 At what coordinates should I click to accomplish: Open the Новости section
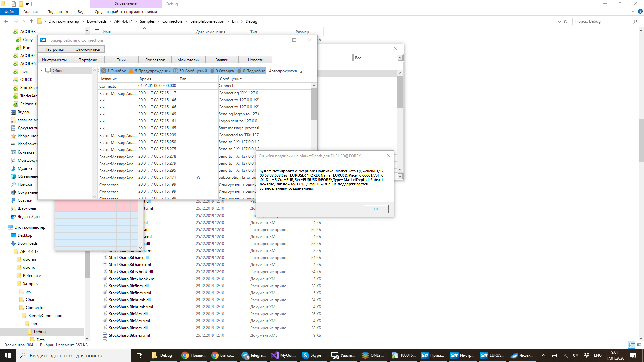point(256,60)
